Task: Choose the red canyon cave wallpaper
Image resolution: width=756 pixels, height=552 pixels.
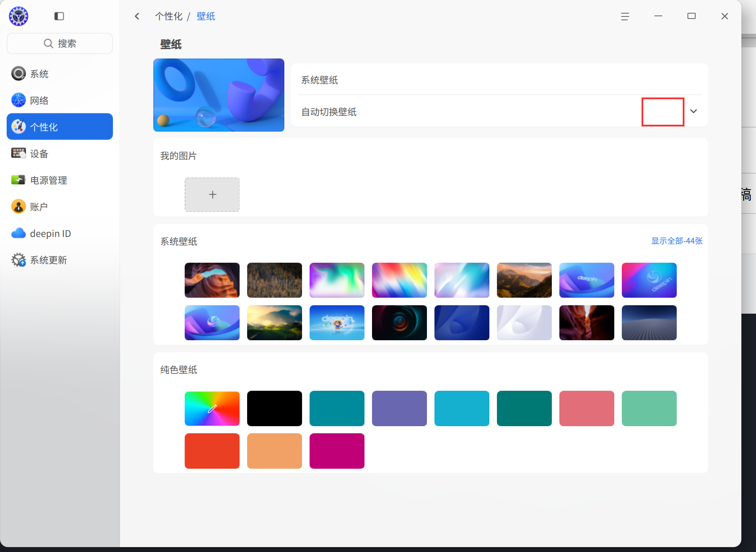Action: [212, 280]
